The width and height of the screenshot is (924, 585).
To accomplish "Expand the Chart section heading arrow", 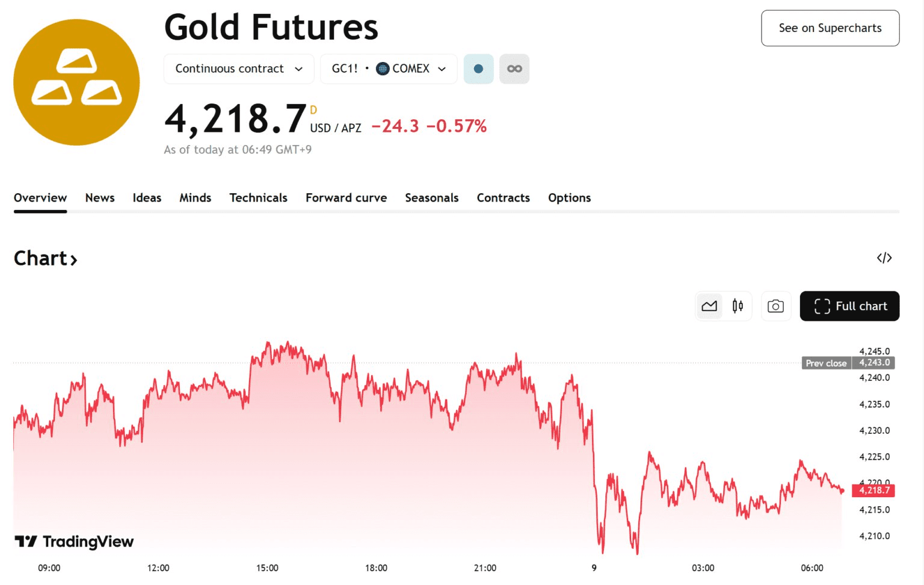I will click(73, 260).
